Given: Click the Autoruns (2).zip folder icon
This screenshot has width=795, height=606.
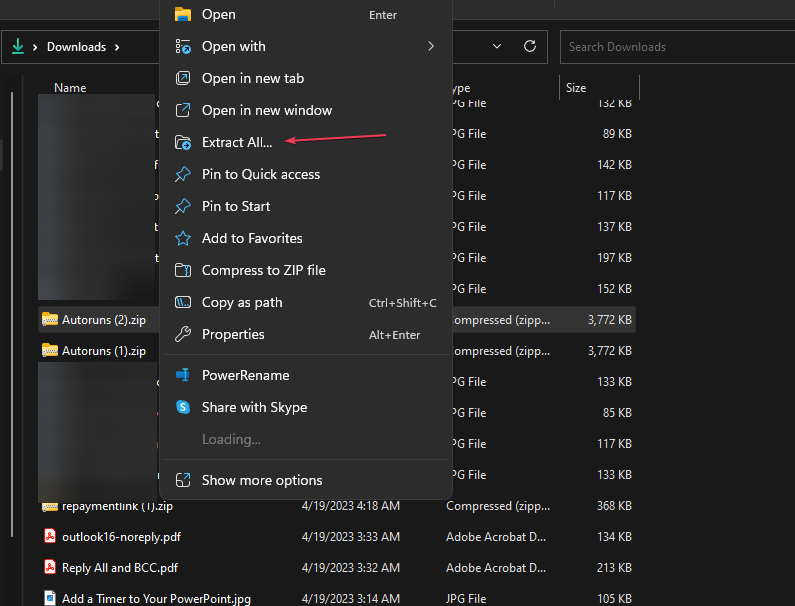Looking at the screenshot, I should (50, 319).
